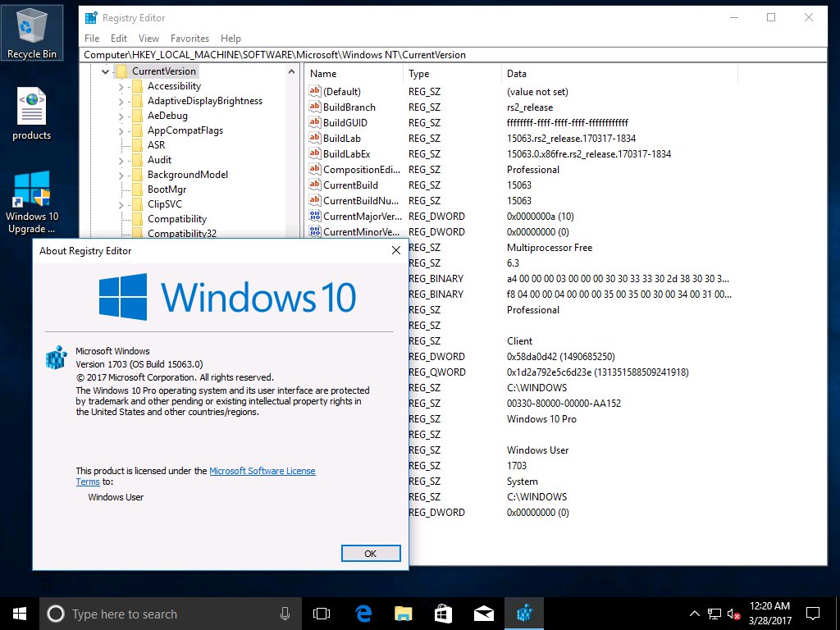840x630 pixels.
Task: Select the CurrentBuild value icon
Action: [x=315, y=185]
